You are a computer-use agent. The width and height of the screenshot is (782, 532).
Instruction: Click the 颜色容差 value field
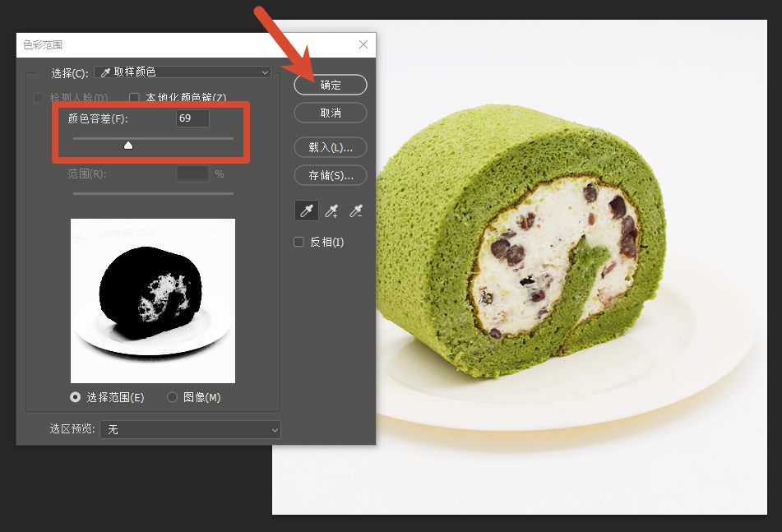(x=192, y=118)
